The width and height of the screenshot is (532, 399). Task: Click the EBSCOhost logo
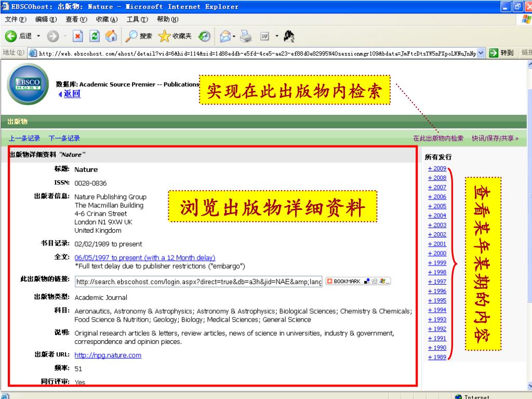(x=28, y=84)
